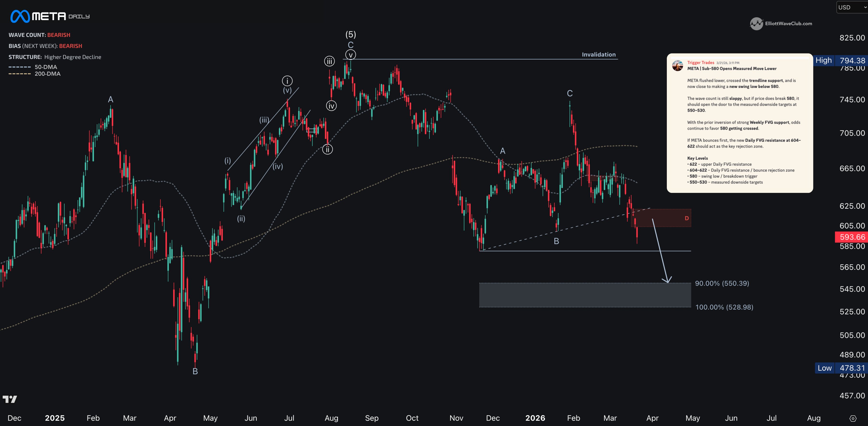This screenshot has width=868, height=426.
Task: Select the circled wave iv label
Action: (331, 106)
